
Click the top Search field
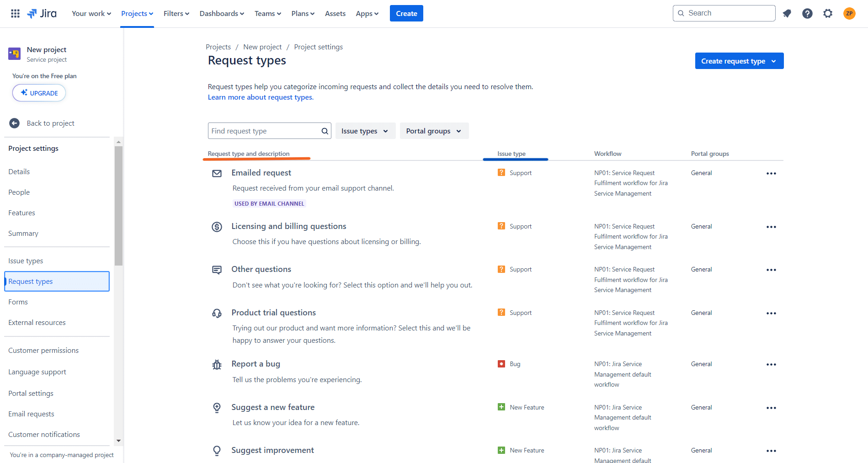(x=724, y=13)
